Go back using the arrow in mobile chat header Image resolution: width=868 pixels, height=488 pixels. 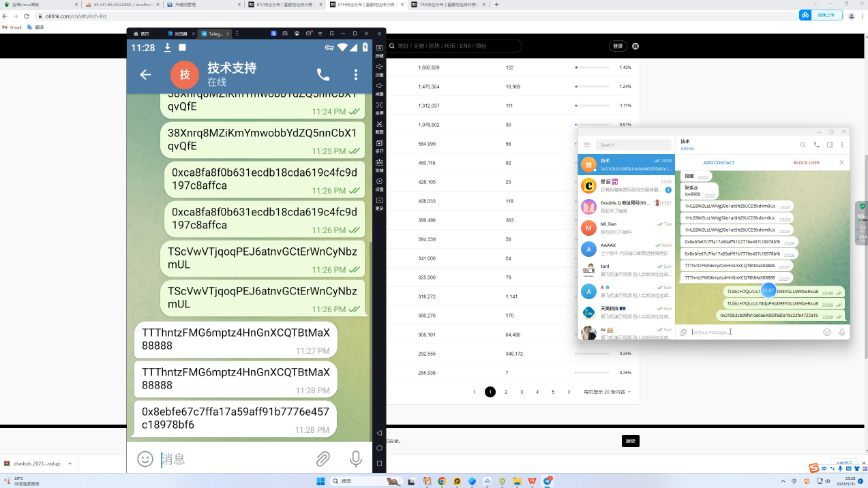point(145,75)
